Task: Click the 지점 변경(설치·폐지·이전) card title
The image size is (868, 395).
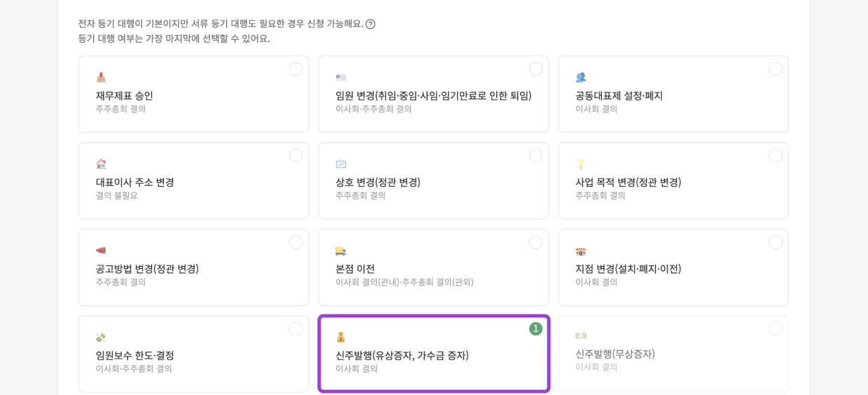Action: click(x=628, y=269)
